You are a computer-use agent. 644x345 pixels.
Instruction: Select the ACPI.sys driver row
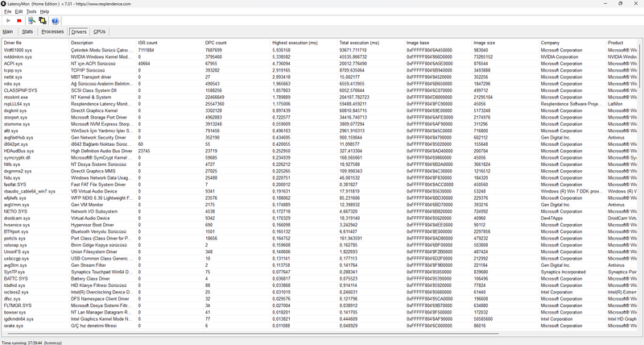[x=320, y=64]
